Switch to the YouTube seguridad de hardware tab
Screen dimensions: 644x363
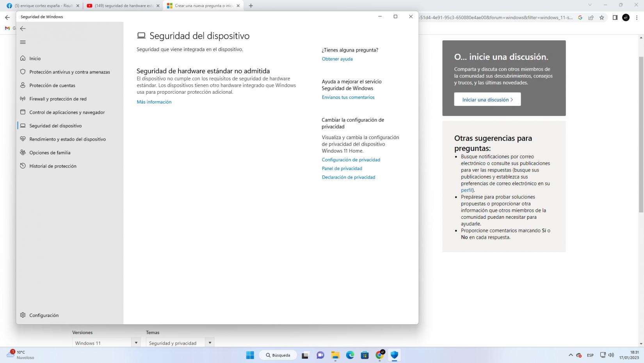123,6
